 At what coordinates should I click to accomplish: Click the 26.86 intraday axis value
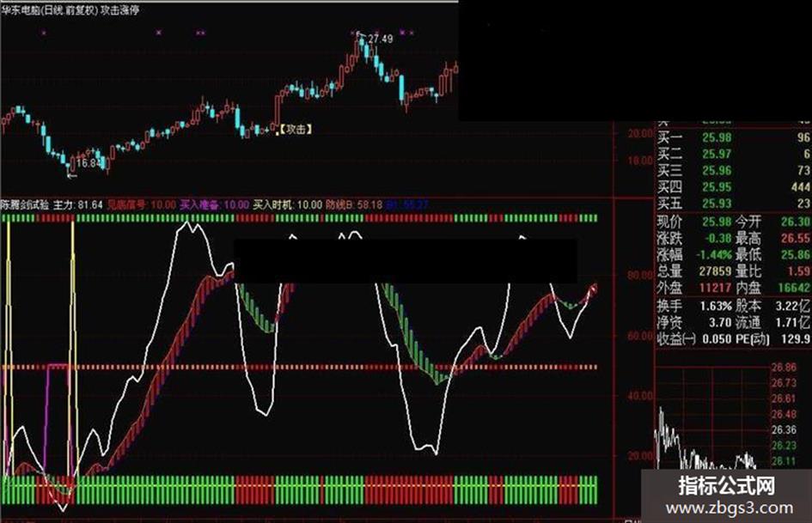coord(784,368)
